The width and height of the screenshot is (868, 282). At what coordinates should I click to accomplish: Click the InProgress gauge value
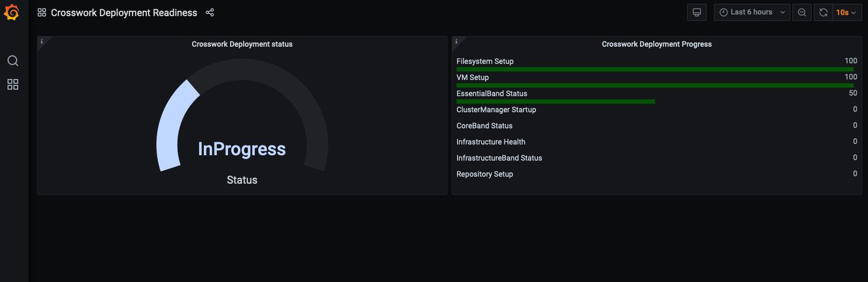[242, 149]
